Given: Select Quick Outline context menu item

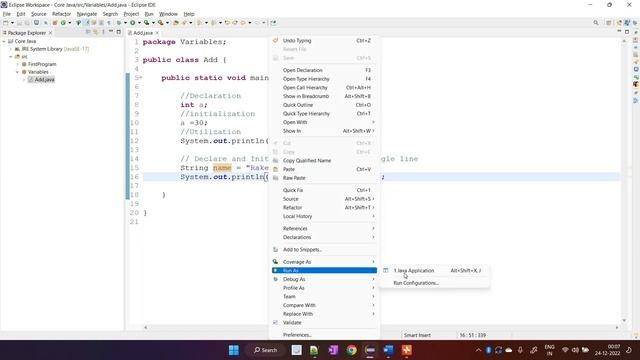Looking at the screenshot, I should [324, 105].
